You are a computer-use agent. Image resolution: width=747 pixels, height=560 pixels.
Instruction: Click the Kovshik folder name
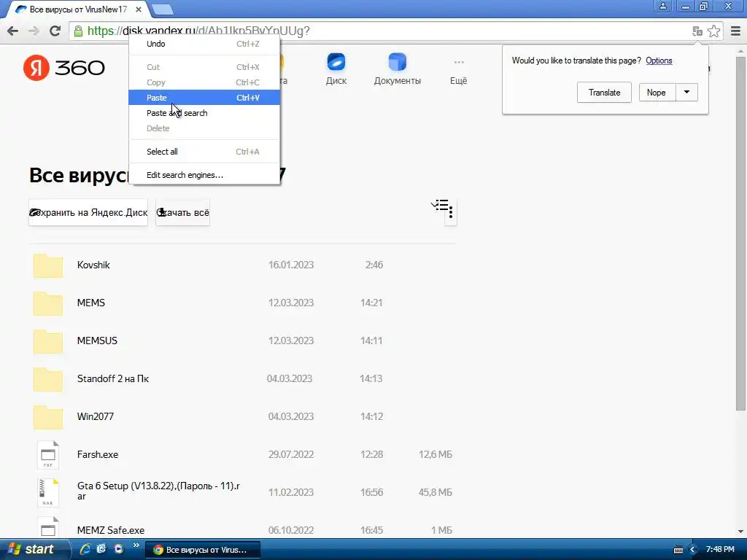[x=93, y=265]
